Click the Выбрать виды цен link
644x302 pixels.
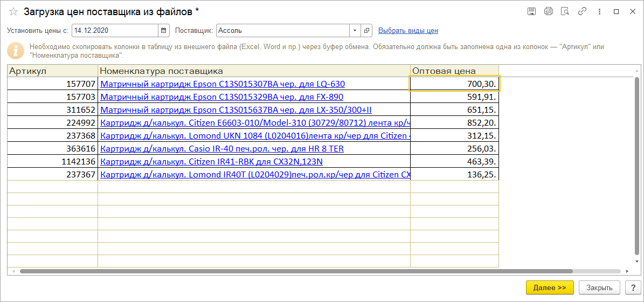pos(408,31)
